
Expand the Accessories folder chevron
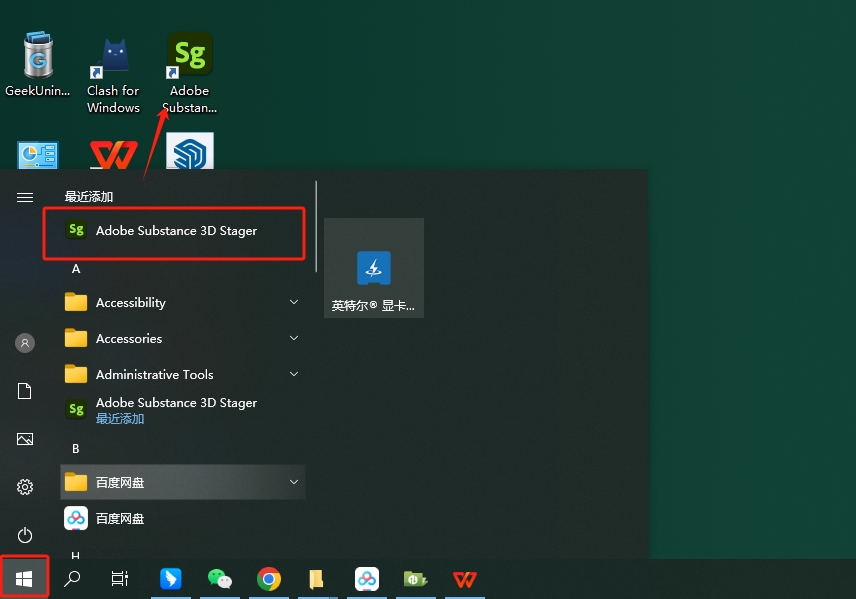(294, 338)
